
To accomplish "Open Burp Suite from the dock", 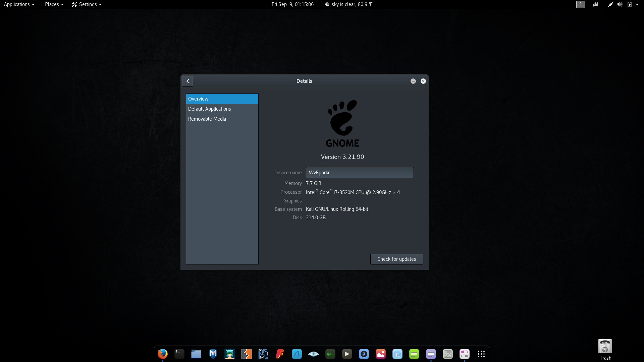I will coord(247,354).
